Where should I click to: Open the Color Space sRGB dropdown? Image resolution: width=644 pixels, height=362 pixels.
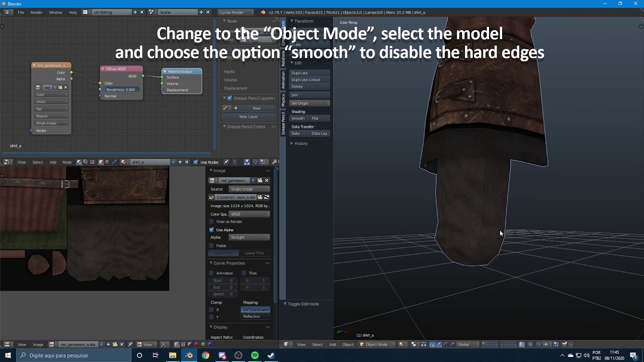pyautogui.click(x=249, y=214)
